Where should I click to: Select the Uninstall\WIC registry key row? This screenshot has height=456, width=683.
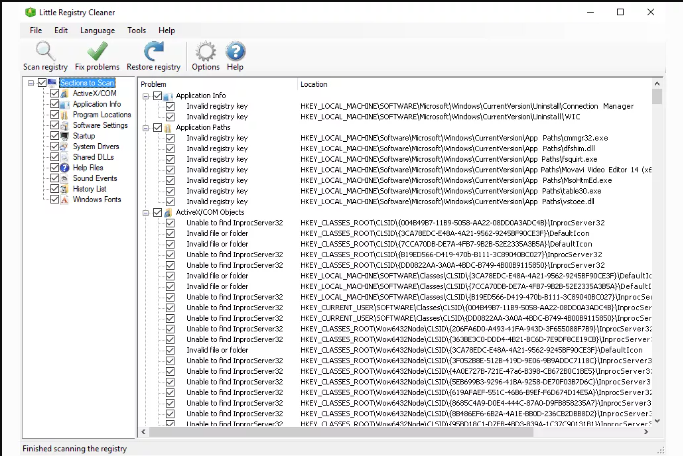396,117
